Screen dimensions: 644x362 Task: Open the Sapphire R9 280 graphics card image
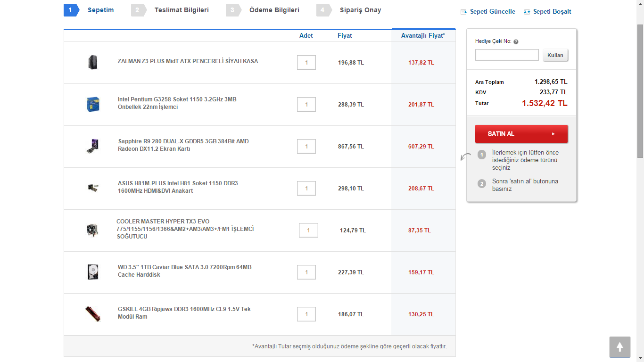click(x=92, y=146)
